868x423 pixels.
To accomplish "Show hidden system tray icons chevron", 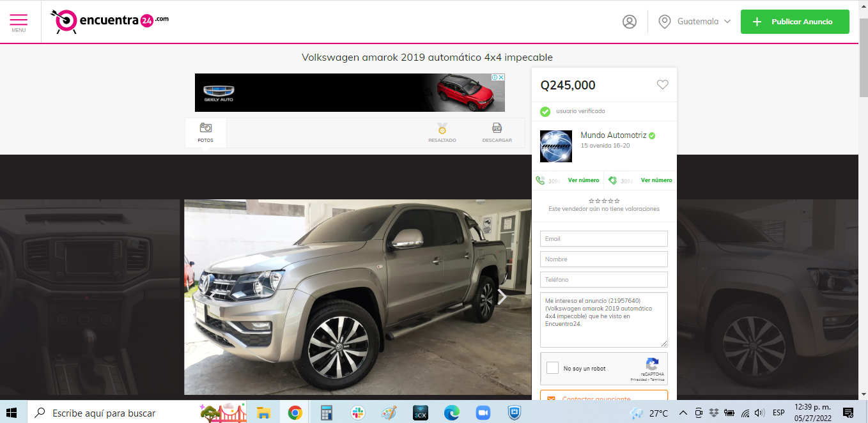I will (683, 413).
